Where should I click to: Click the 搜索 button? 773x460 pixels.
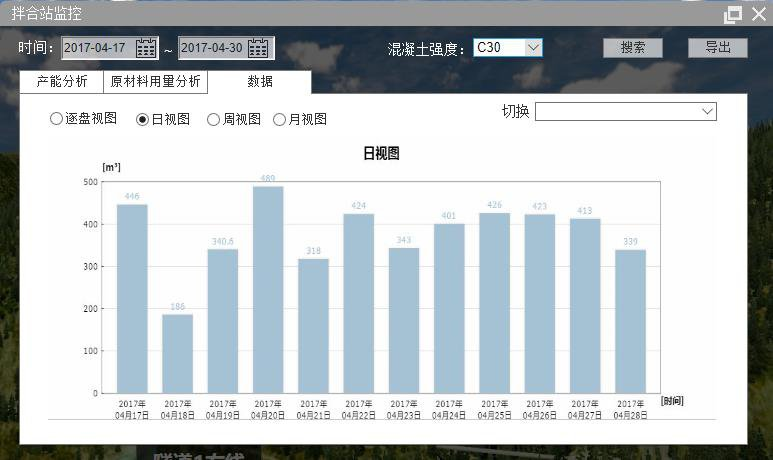[632, 48]
